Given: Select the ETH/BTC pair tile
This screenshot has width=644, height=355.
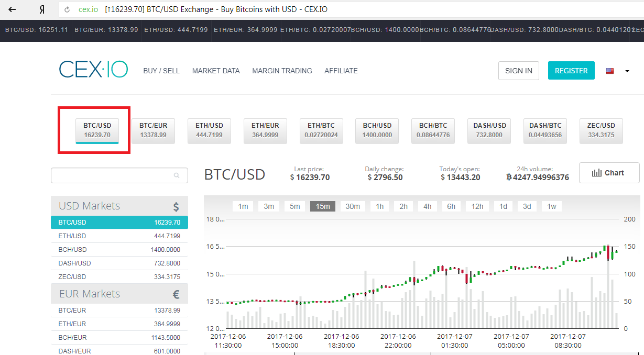Looking at the screenshot, I should coord(321,130).
